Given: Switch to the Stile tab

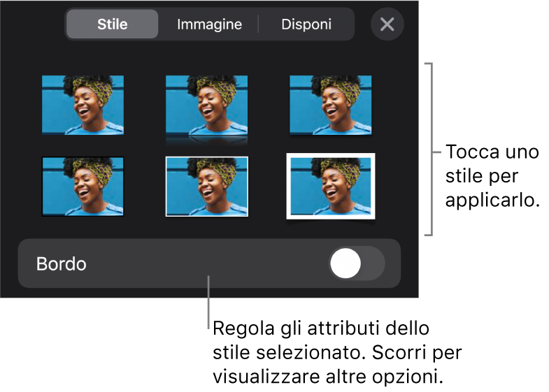Looking at the screenshot, I should [112, 24].
